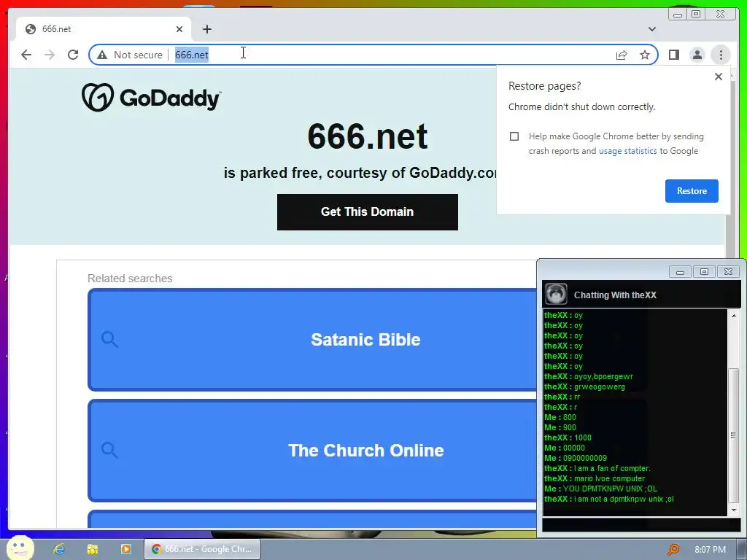Dismiss the Restore pages popup
Screen dimensions: 747x560
(719, 76)
